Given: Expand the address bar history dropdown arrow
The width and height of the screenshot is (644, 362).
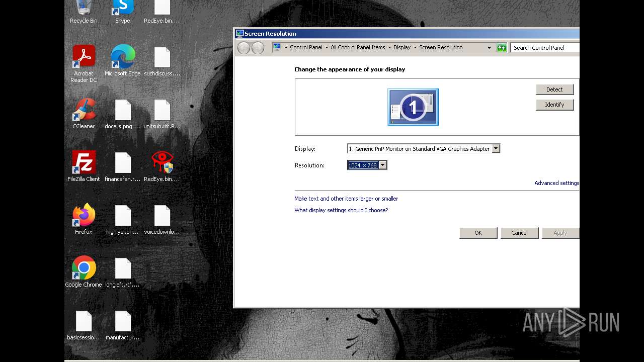Looking at the screenshot, I should (489, 48).
